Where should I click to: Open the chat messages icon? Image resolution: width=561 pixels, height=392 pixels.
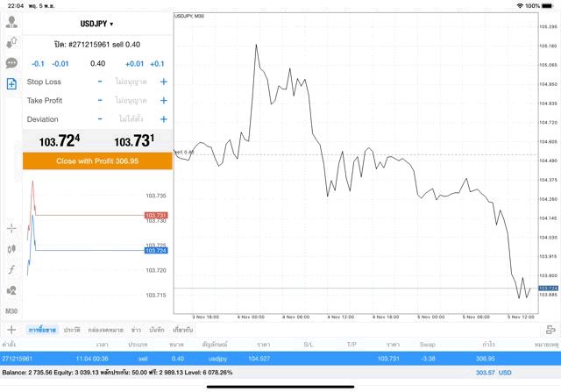(11, 63)
